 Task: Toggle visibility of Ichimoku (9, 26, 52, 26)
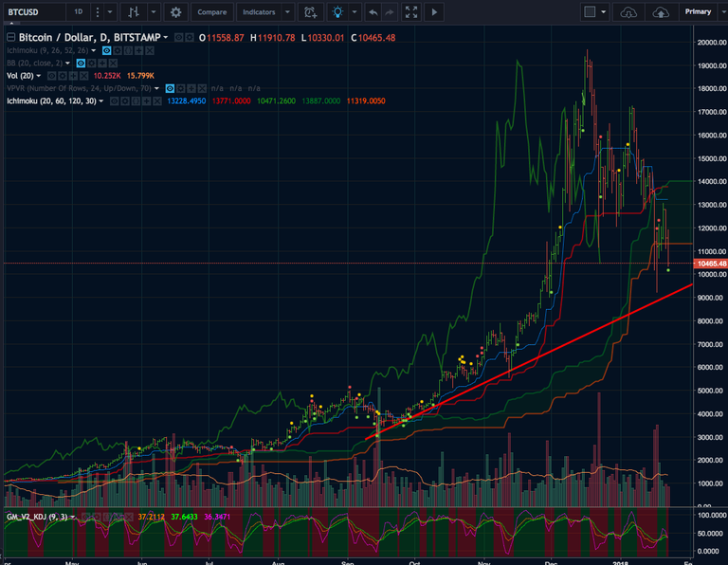(106, 49)
